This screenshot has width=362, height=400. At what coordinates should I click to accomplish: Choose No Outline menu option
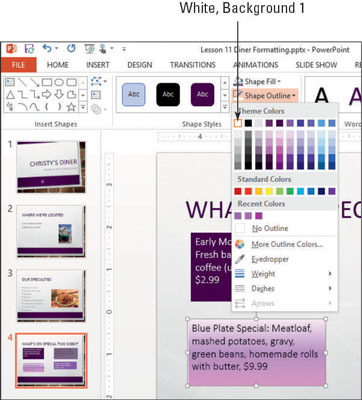click(x=285, y=228)
